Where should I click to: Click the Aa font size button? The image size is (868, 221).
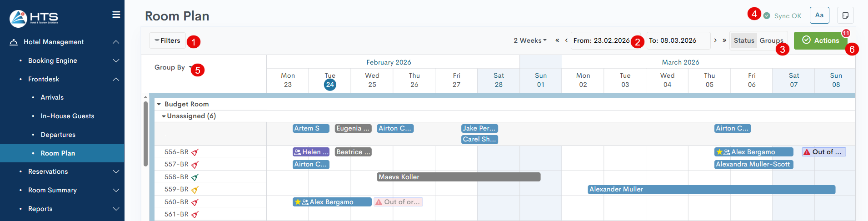[x=819, y=15]
